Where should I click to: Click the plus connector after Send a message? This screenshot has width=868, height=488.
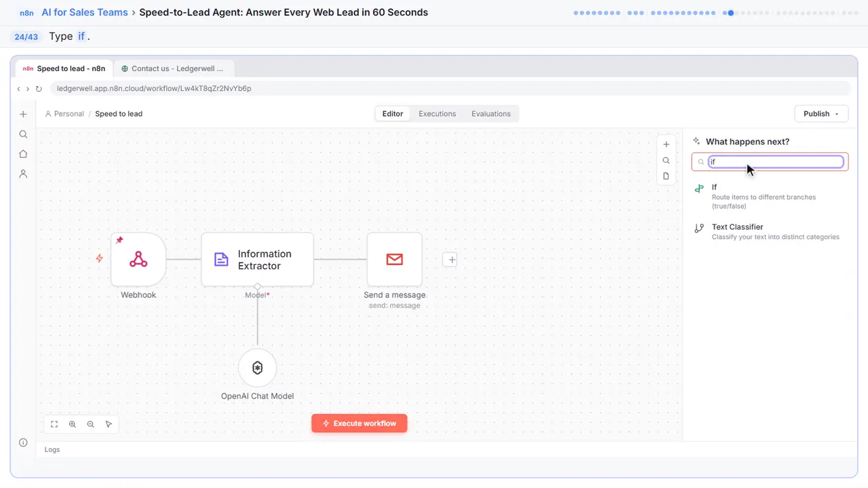(452, 259)
